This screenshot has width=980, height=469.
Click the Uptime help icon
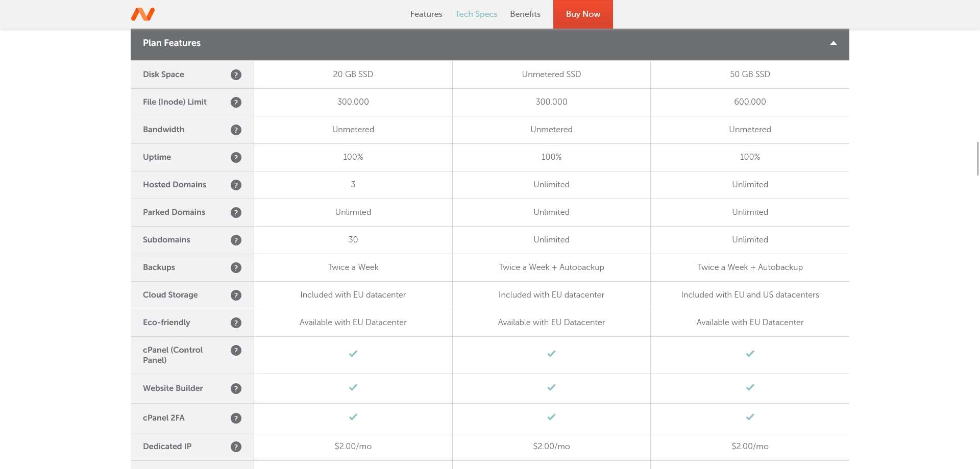pos(236,157)
